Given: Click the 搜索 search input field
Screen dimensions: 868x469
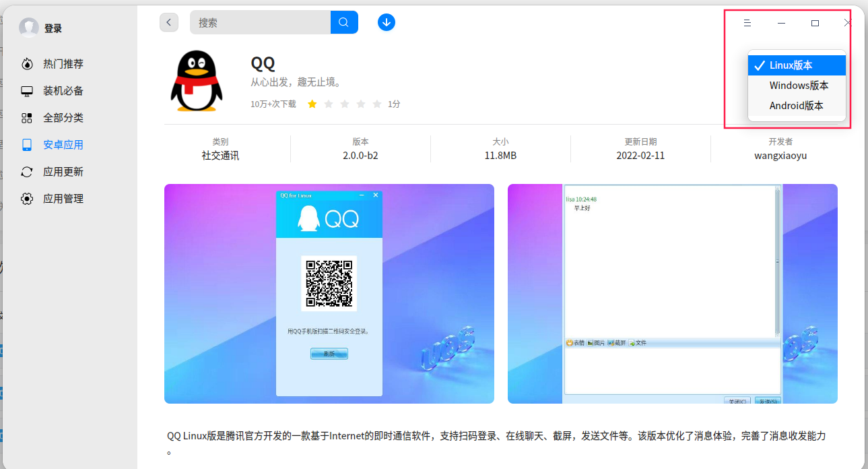Looking at the screenshot, I should click(261, 22).
